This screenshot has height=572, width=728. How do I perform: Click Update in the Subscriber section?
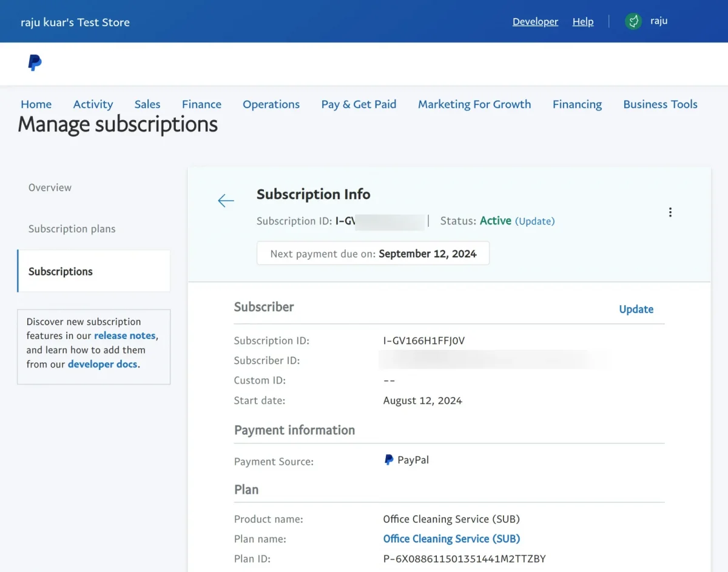(636, 309)
